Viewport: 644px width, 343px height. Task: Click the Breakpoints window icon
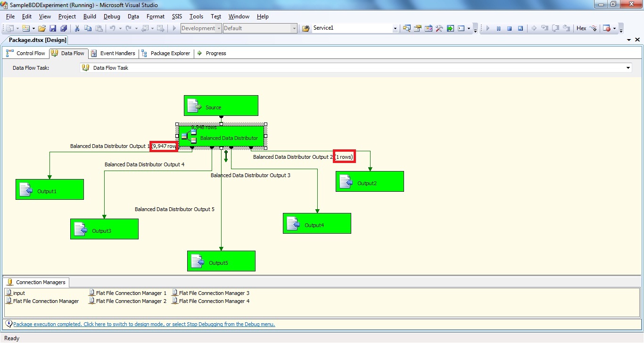607,28
